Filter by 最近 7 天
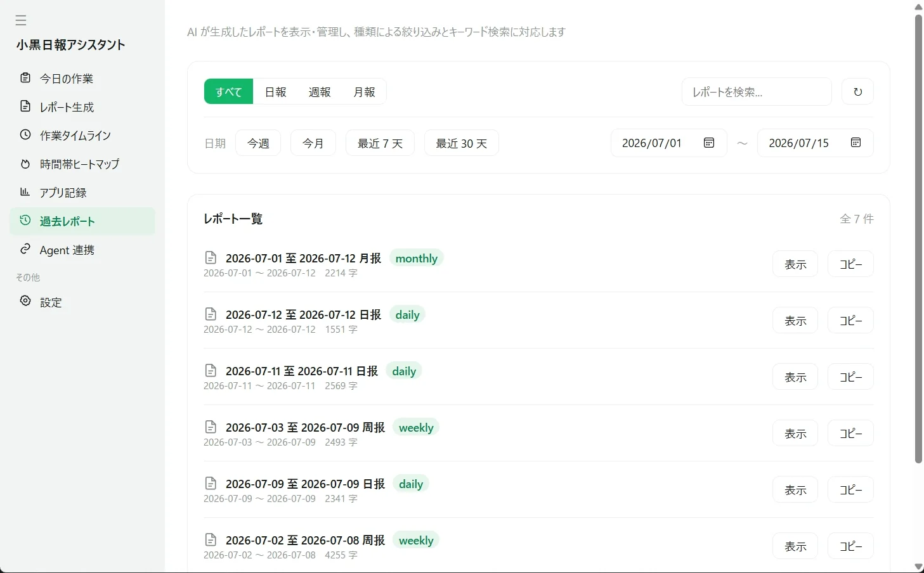The height and width of the screenshot is (573, 924). (x=380, y=143)
